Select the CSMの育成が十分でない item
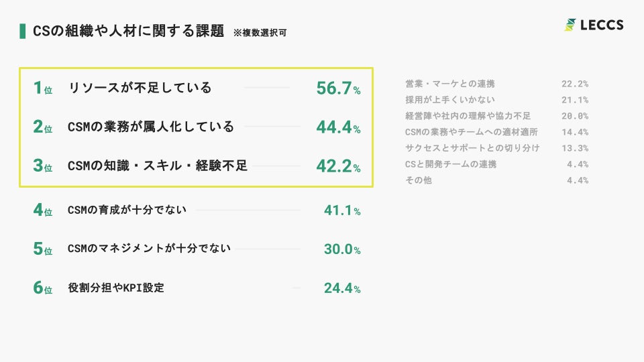The width and height of the screenshot is (644, 362). (127, 210)
